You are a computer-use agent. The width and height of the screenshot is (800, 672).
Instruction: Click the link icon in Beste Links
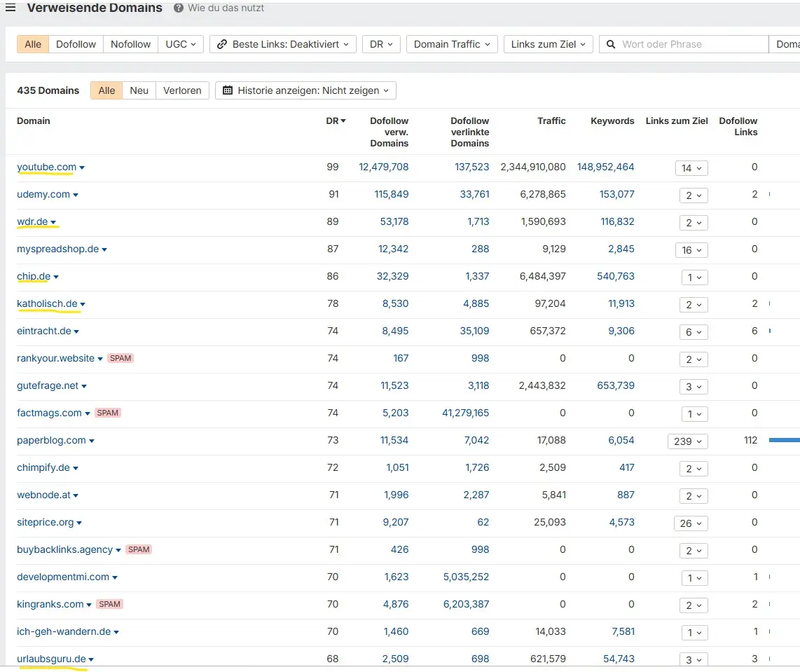[222, 44]
